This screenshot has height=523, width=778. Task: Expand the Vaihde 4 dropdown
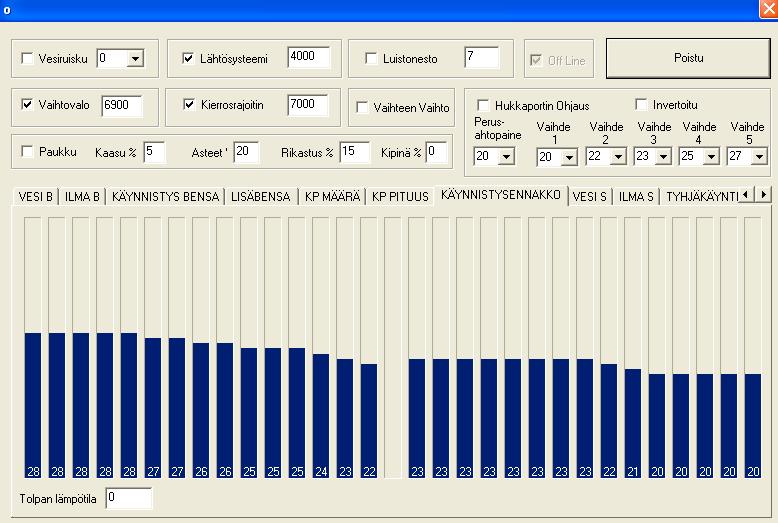711,157
